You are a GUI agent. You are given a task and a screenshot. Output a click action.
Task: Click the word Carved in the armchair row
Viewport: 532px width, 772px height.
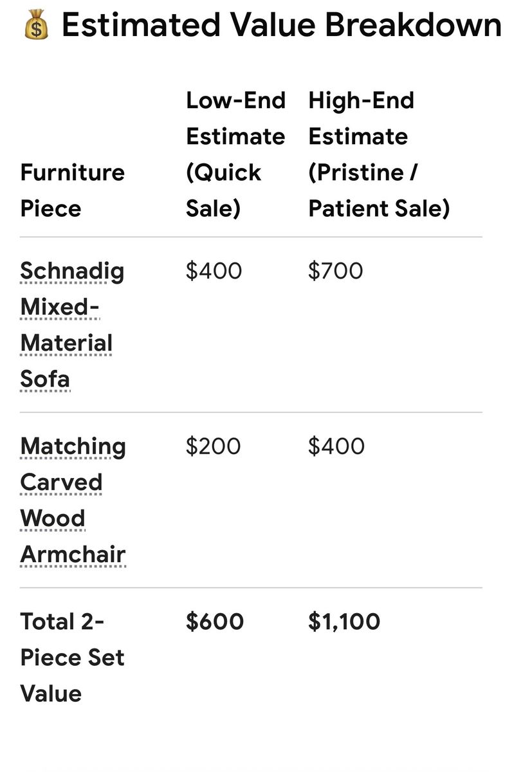pyautogui.click(x=61, y=482)
